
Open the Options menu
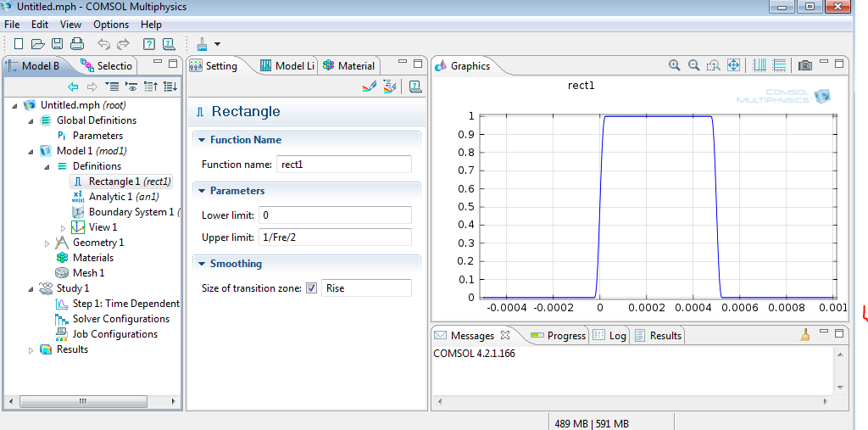111,25
